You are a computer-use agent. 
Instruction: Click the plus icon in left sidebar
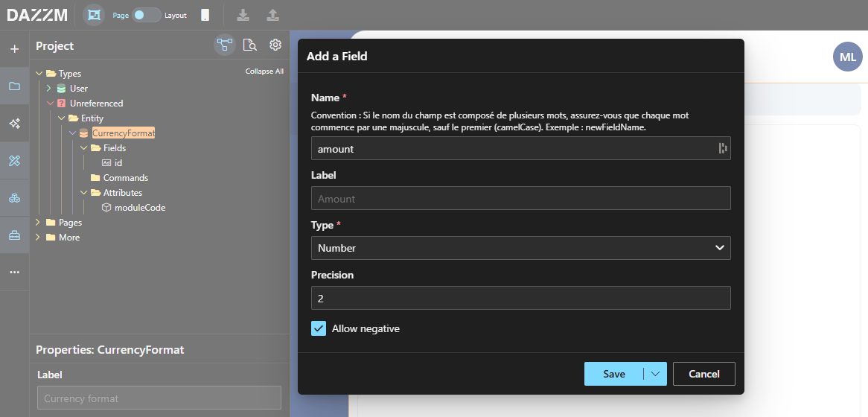point(14,48)
